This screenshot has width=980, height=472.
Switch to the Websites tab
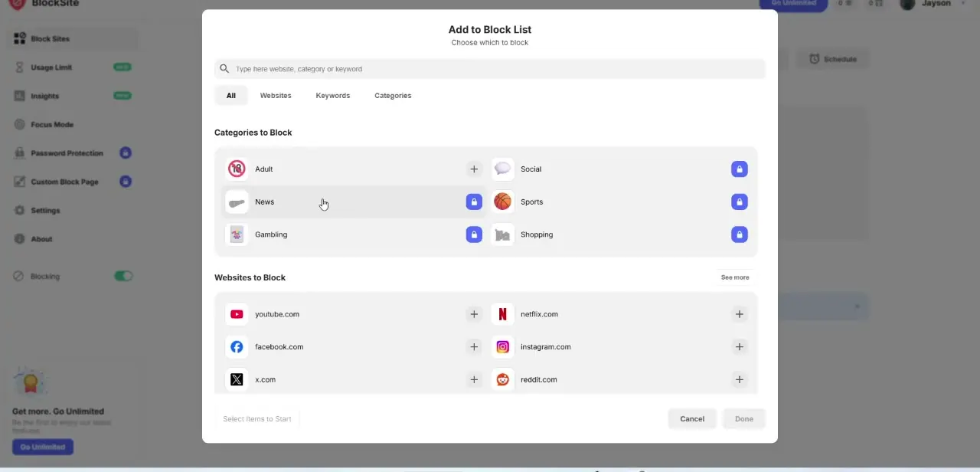(x=276, y=96)
